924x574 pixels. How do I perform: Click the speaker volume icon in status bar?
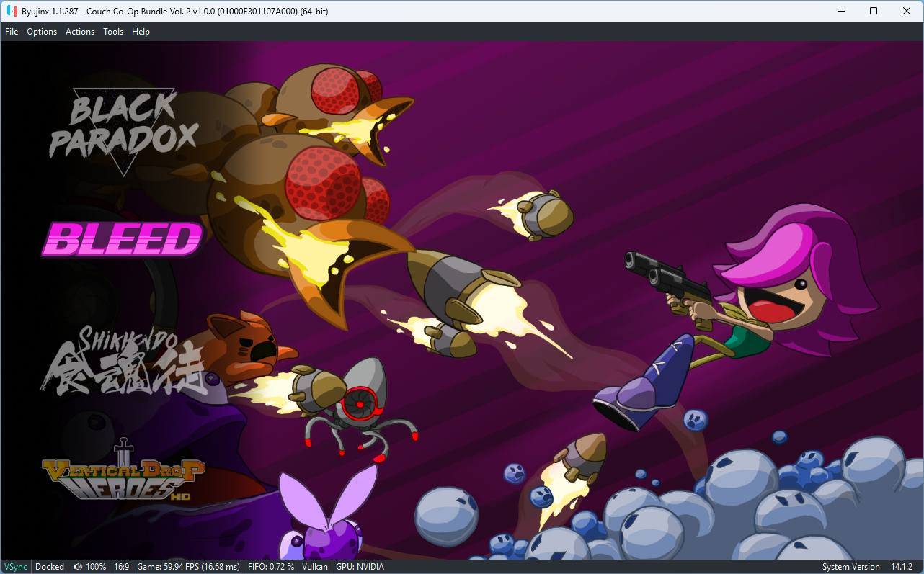coord(78,567)
